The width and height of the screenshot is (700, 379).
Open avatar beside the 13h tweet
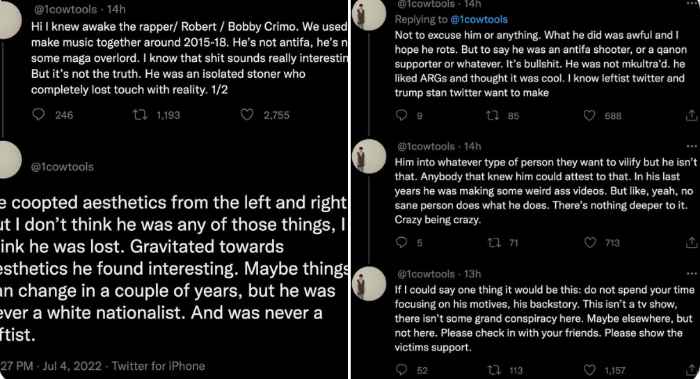pos(369,283)
